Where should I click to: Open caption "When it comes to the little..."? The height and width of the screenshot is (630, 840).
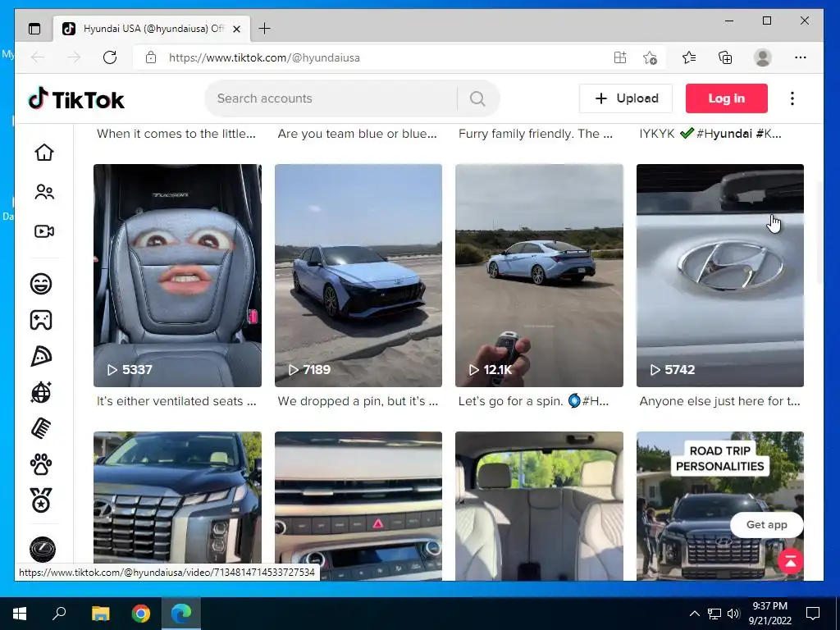pyautogui.click(x=176, y=134)
